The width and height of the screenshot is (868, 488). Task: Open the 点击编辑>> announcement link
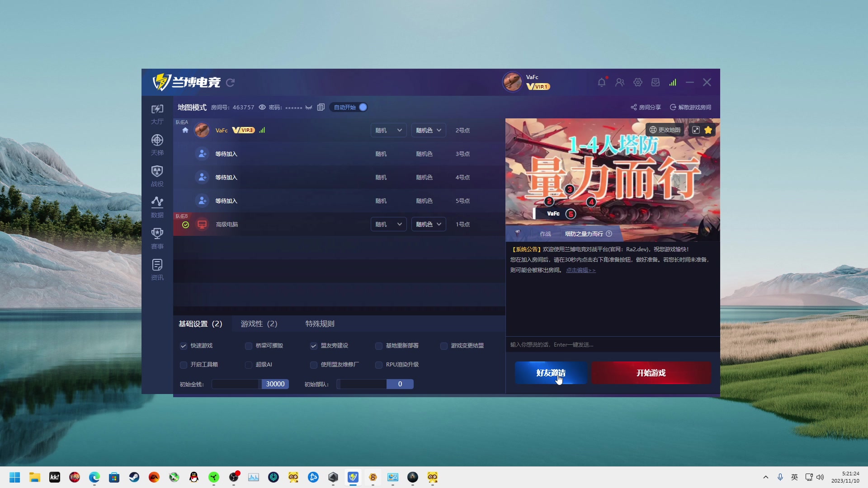pos(581,270)
